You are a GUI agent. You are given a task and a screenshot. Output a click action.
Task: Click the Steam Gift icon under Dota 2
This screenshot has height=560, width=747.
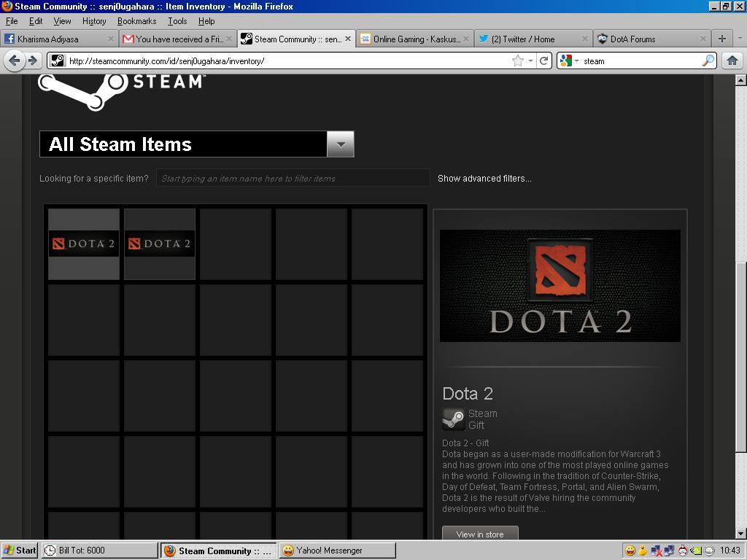click(453, 419)
